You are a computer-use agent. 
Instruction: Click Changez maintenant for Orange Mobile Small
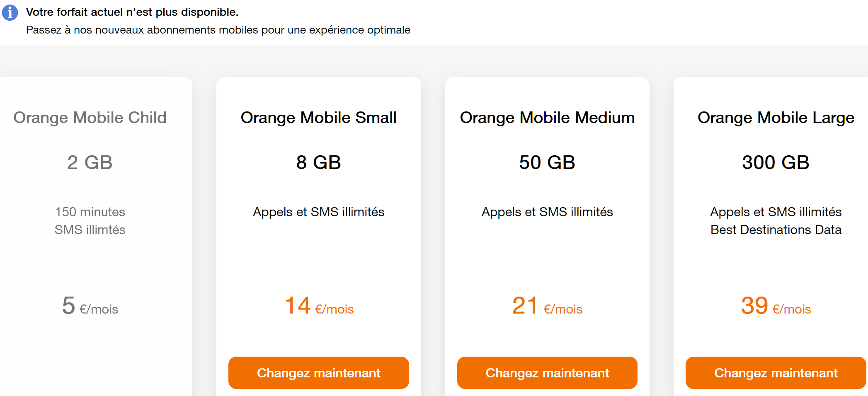pyautogui.click(x=318, y=373)
